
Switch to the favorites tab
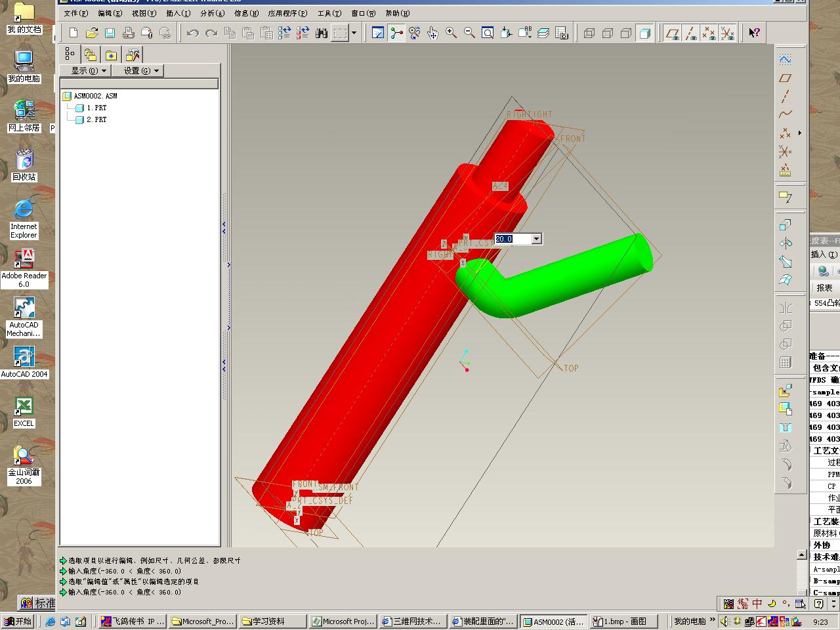point(111,55)
